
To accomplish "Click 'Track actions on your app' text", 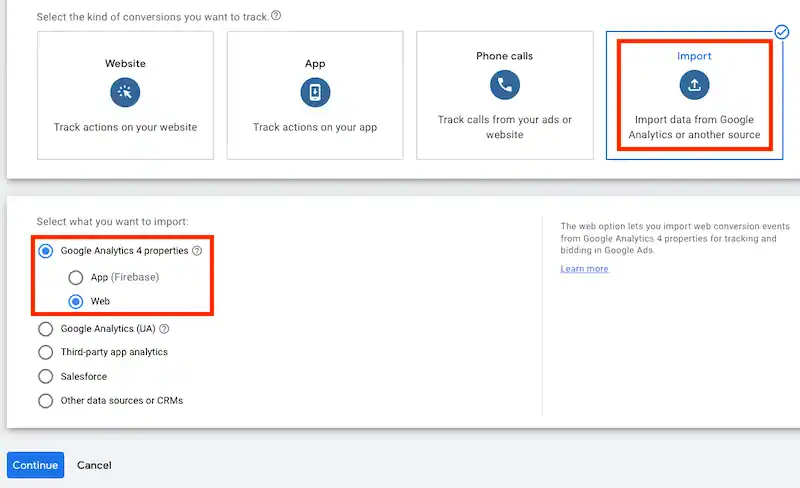I will (x=315, y=127).
